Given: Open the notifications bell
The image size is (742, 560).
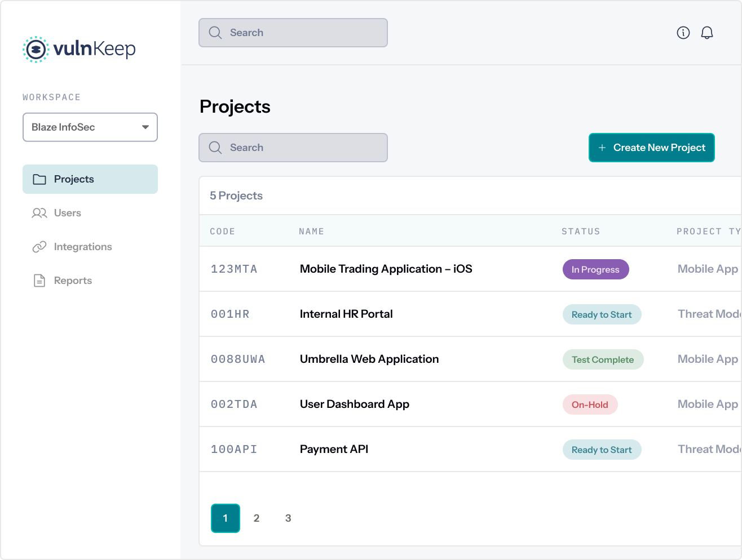Looking at the screenshot, I should click(x=707, y=33).
